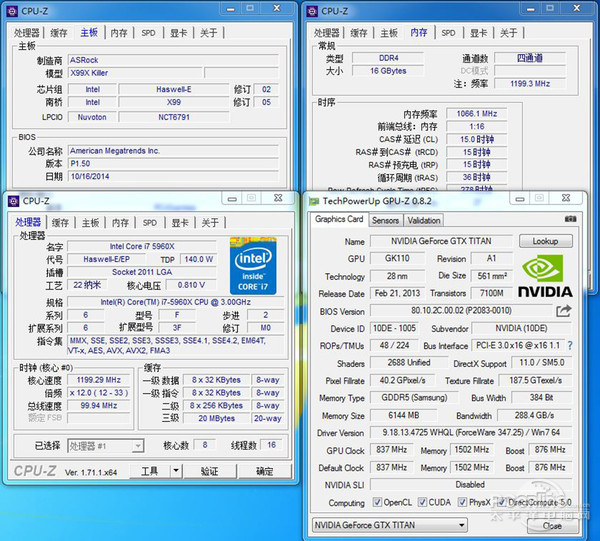Open SPD tab in processor CPU-Z window

tap(150, 223)
